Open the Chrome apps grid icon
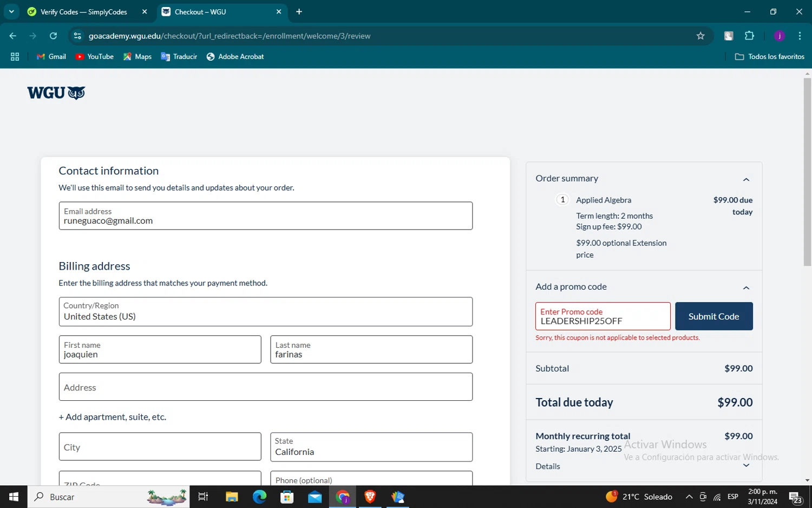 click(15, 56)
